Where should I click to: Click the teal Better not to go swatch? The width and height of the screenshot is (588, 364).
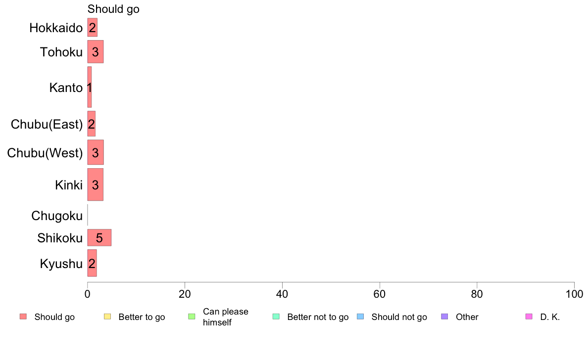pos(276,317)
